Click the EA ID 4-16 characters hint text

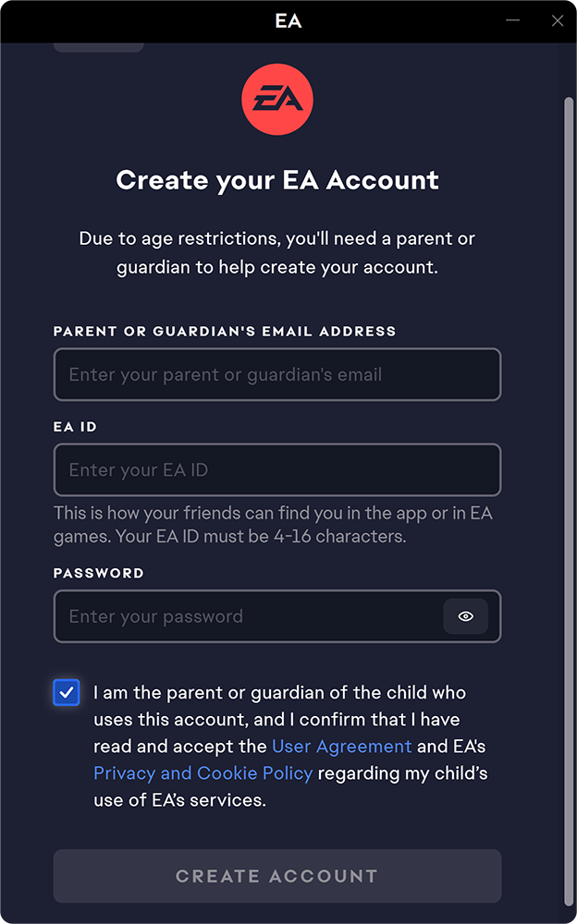click(273, 524)
